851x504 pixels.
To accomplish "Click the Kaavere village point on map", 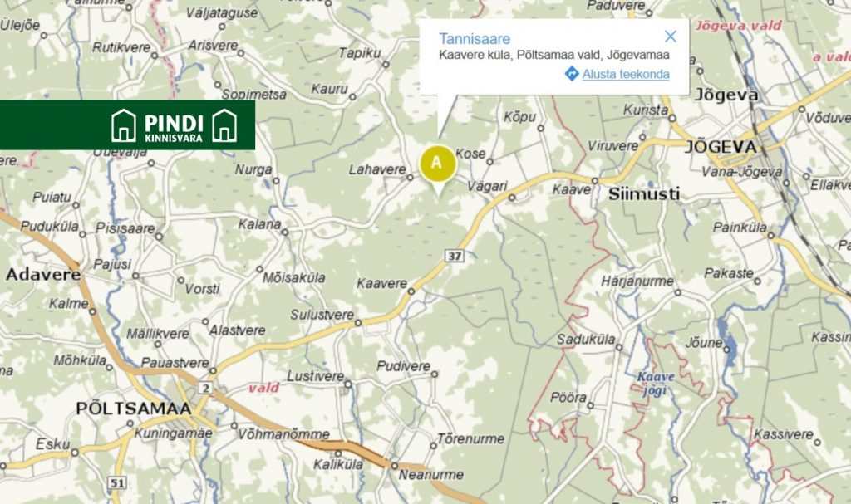I will (x=411, y=291).
